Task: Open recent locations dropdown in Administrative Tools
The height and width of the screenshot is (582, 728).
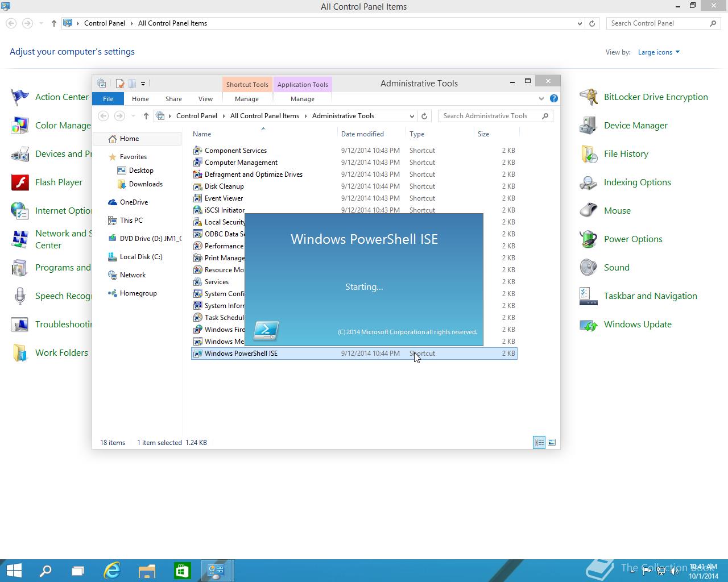Action: tap(133, 116)
